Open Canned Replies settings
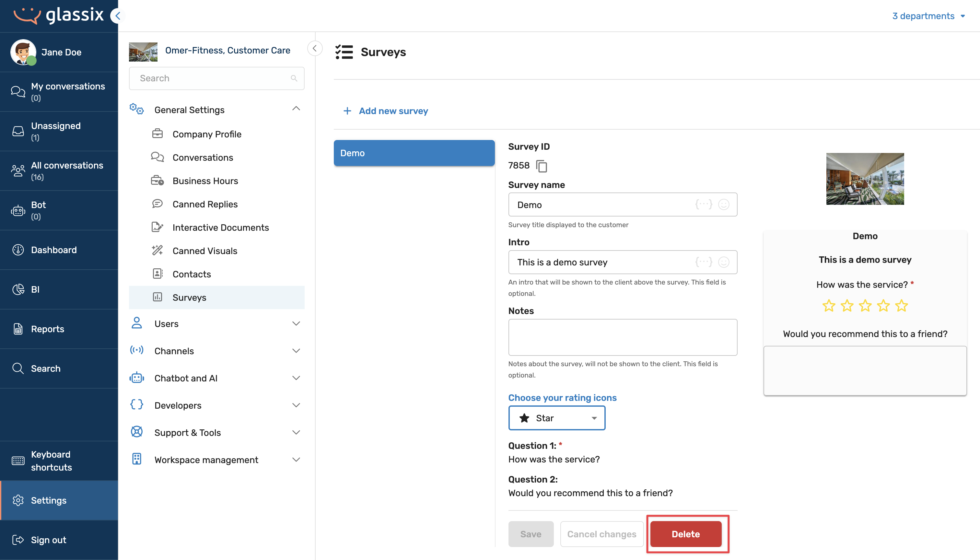The image size is (980, 560). tap(204, 204)
